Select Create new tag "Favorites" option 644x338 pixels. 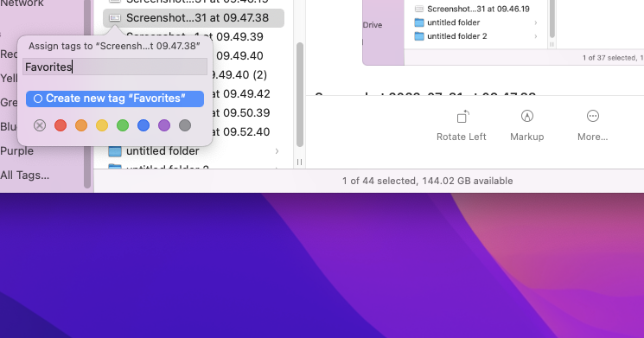pyautogui.click(x=115, y=99)
